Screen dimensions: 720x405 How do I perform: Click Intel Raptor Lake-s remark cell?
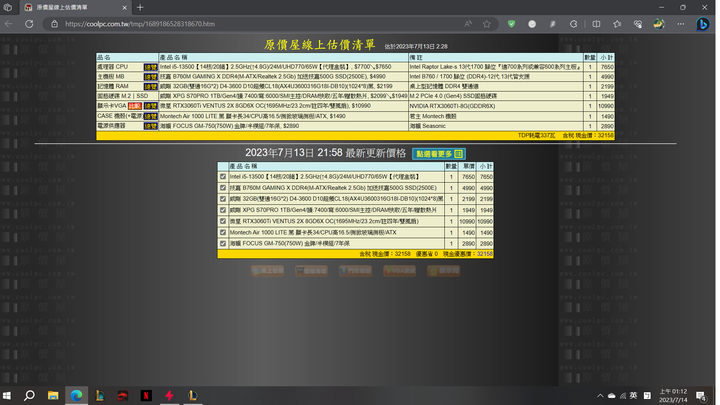(495, 67)
